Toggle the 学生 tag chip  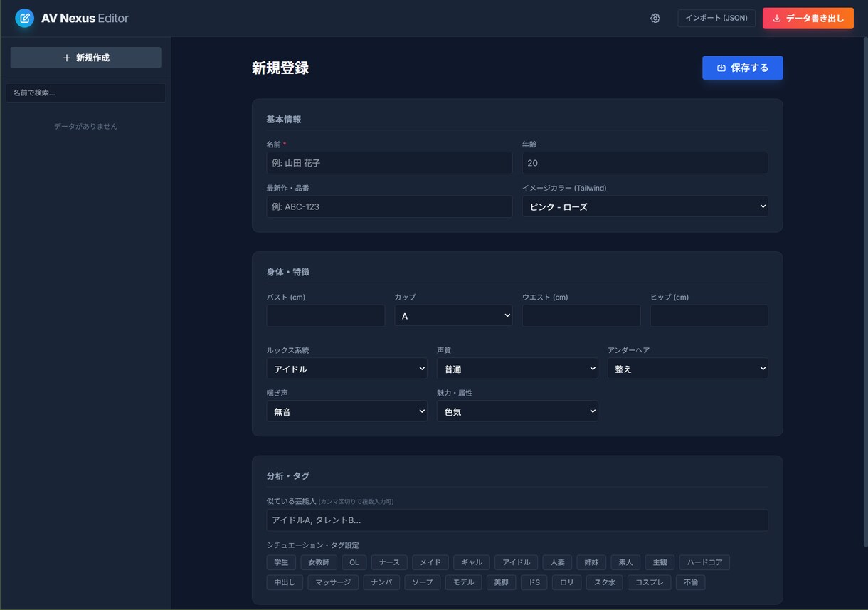(281, 562)
